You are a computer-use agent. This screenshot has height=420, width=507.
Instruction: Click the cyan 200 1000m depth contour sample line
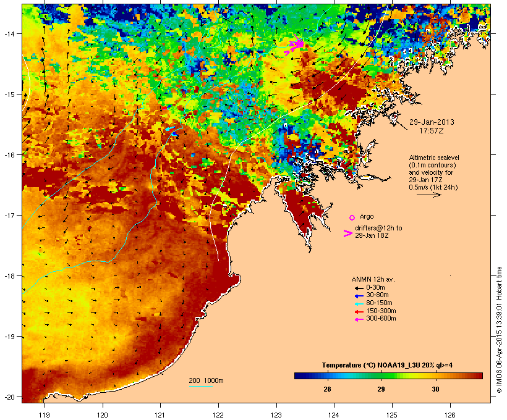(200, 386)
